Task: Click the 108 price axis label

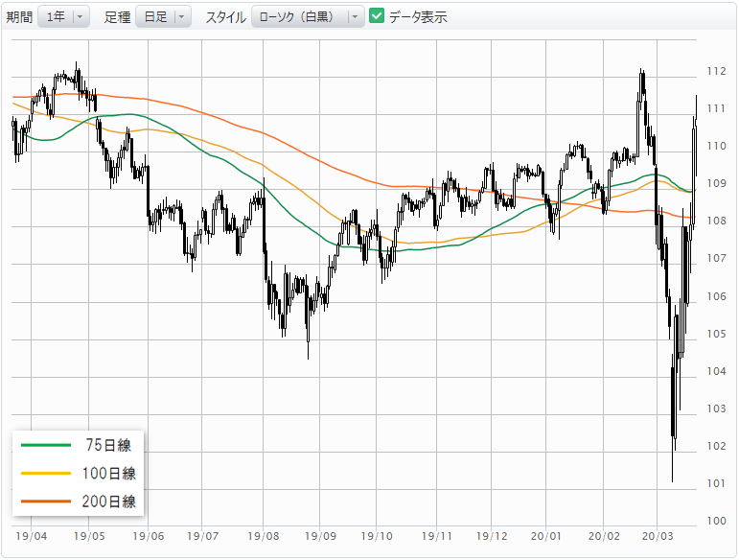Action: (x=716, y=222)
